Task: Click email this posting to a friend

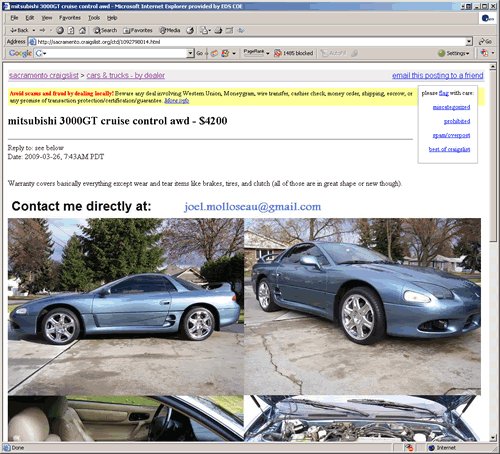Action: coord(438,75)
